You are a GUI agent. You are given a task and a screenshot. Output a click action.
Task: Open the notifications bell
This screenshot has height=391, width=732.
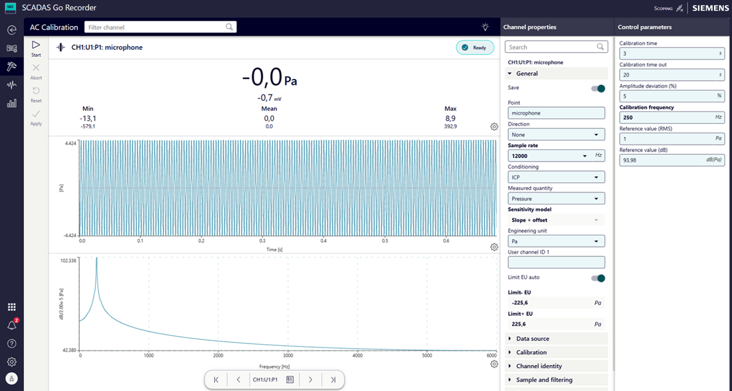pos(12,325)
